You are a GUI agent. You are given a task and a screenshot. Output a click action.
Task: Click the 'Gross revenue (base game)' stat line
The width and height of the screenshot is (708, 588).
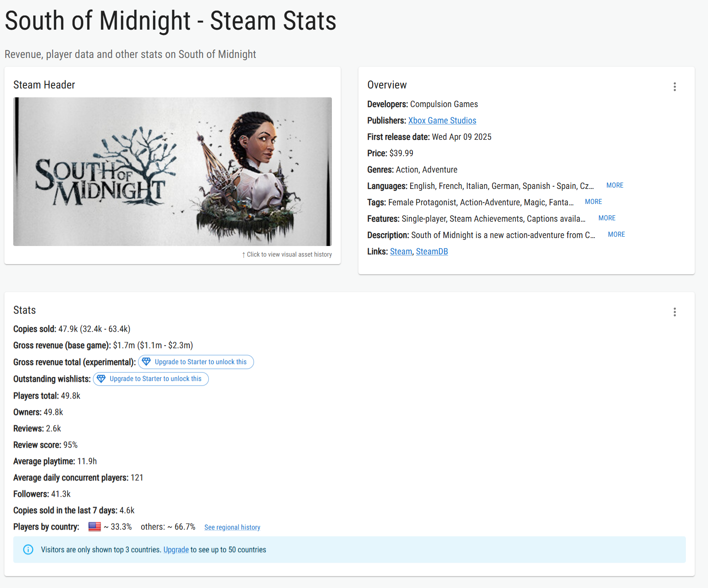click(x=103, y=345)
